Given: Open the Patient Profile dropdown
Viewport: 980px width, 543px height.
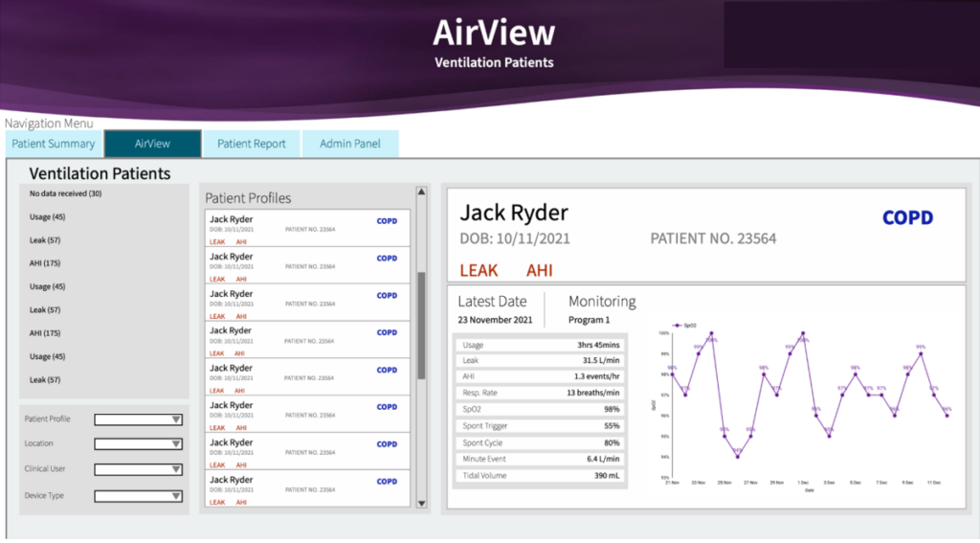Looking at the screenshot, I should point(138,419).
